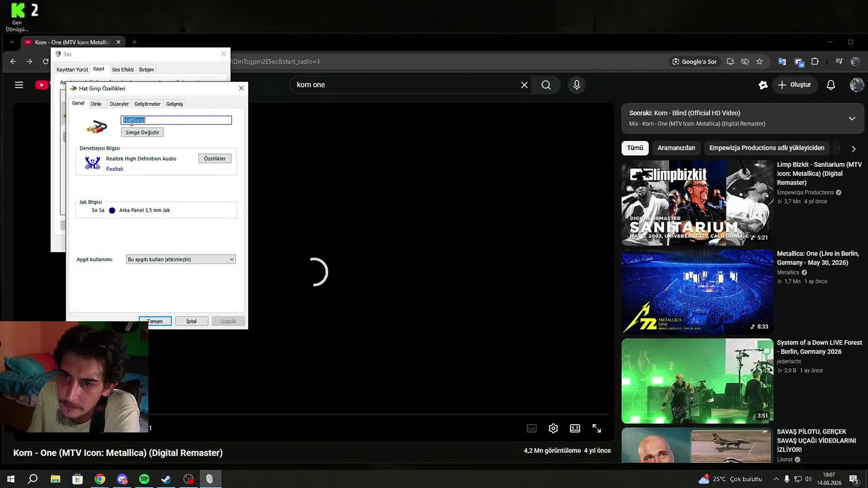Open Realtek controller Özellikler button
This screenshot has width=868, height=488.
pos(215,159)
